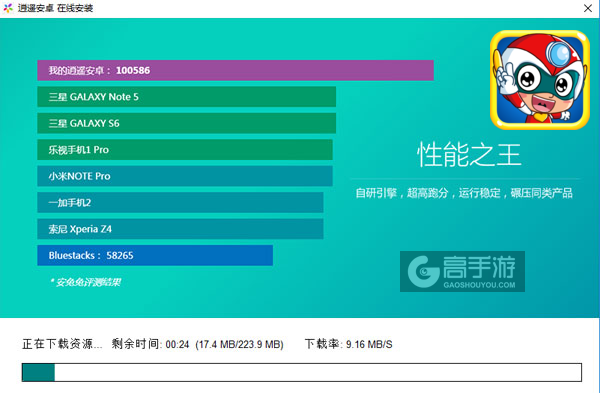600x393 pixels.
Task: Click the 下载率 9.16 MB/S text
Action: [x=348, y=344]
